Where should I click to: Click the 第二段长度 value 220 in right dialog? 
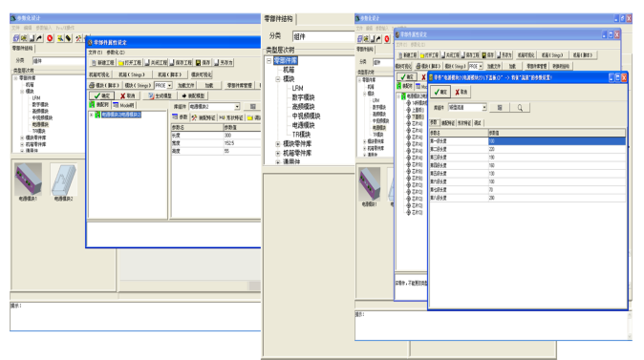coord(556,149)
